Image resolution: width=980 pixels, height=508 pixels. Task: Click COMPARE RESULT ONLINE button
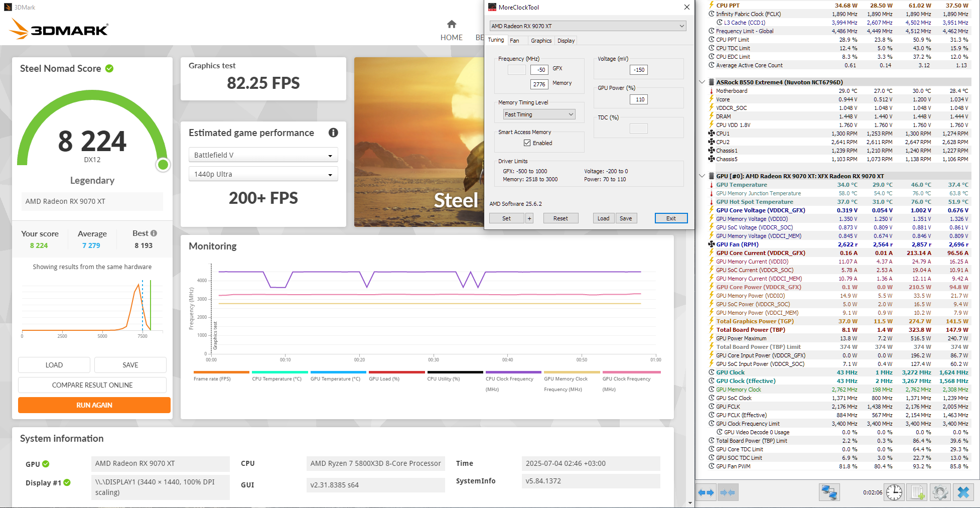coord(92,385)
